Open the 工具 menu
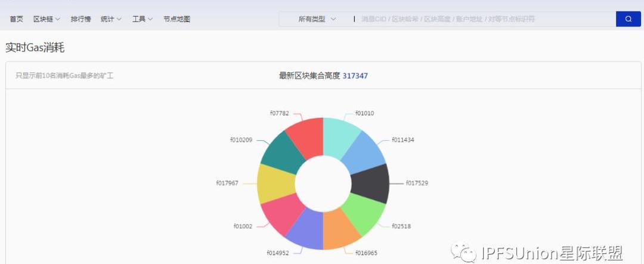Viewport: 644px width, 264px height. coord(142,19)
